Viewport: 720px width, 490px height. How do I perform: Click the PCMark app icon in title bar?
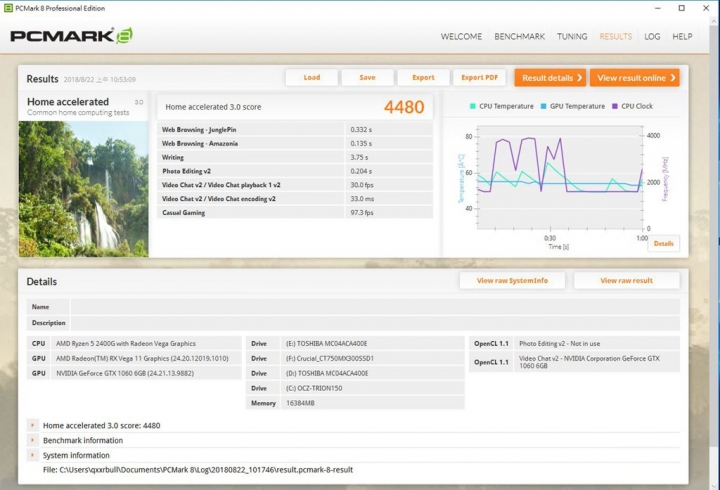coord(8,8)
